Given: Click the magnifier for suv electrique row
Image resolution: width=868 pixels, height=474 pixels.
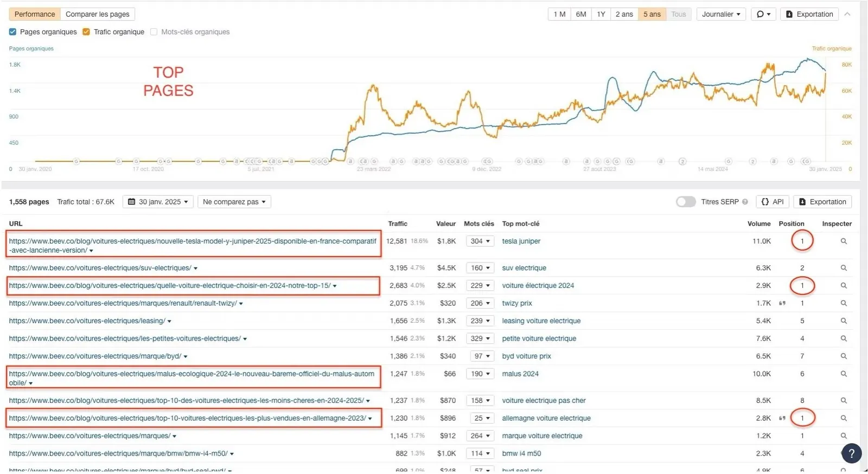Looking at the screenshot, I should 844,268.
